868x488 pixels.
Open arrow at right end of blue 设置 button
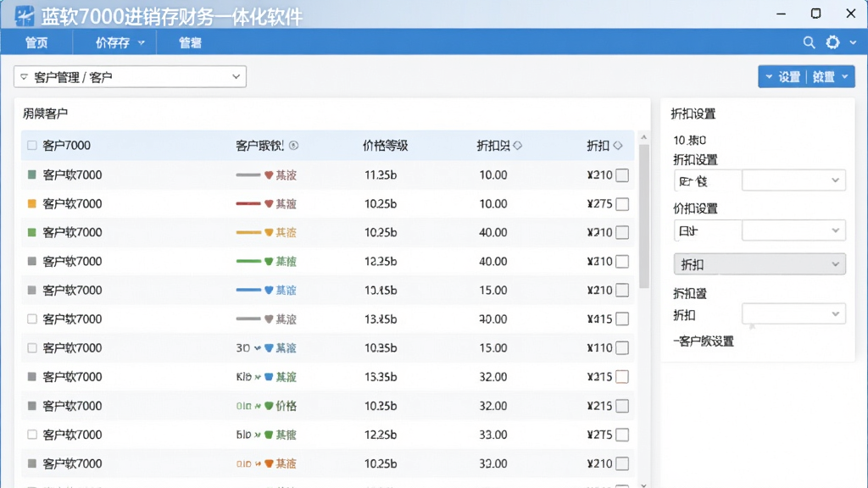(x=845, y=77)
